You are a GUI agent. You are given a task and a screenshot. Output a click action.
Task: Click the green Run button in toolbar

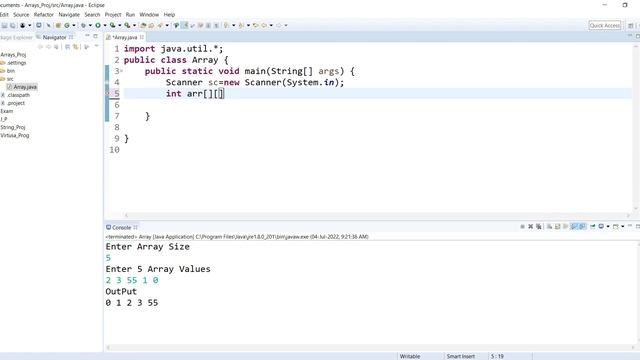coord(98,25)
